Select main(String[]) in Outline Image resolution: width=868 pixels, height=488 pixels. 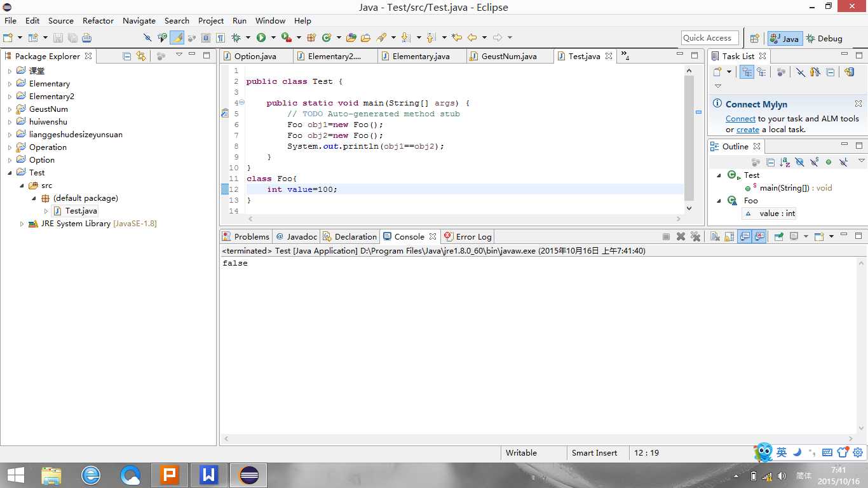click(x=788, y=188)
